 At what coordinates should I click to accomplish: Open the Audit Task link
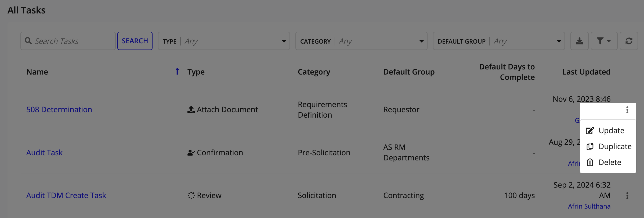point(44,153)
